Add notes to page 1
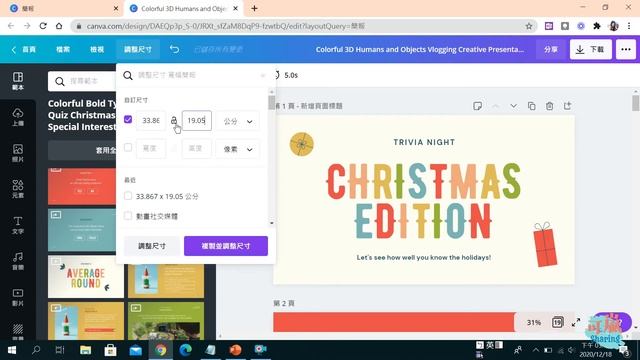 tap(477, 106)
